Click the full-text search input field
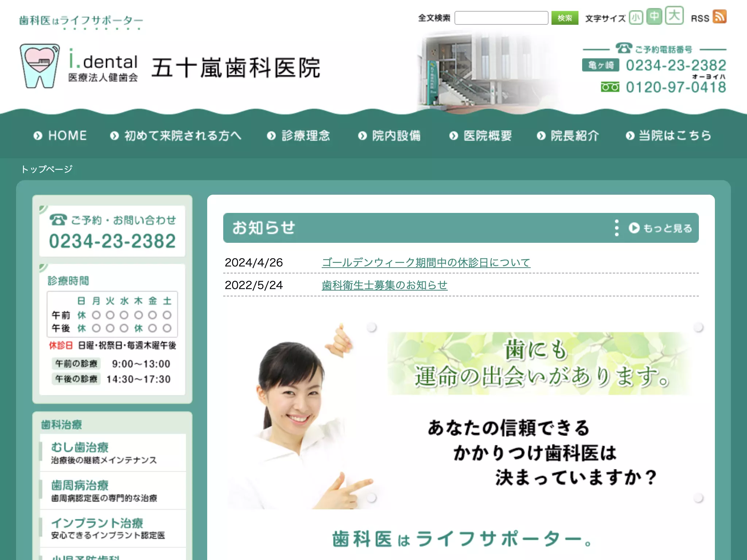The width and height of the screenshot is (747, 560). point(501,18)
